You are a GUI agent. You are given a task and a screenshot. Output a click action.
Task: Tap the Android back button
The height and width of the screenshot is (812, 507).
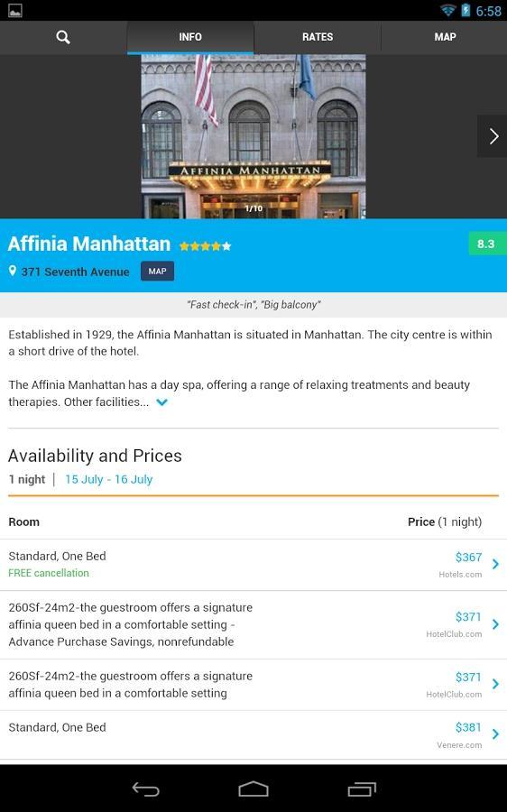[x=145, y=789]
